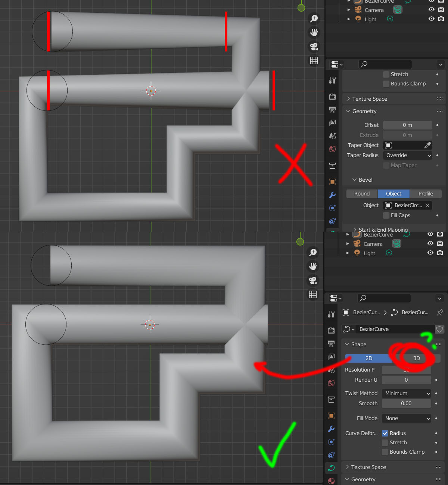Enable Stretch checkbox in upper screenshot
Screen dimensions: 448x485
(x=386, y=74)
